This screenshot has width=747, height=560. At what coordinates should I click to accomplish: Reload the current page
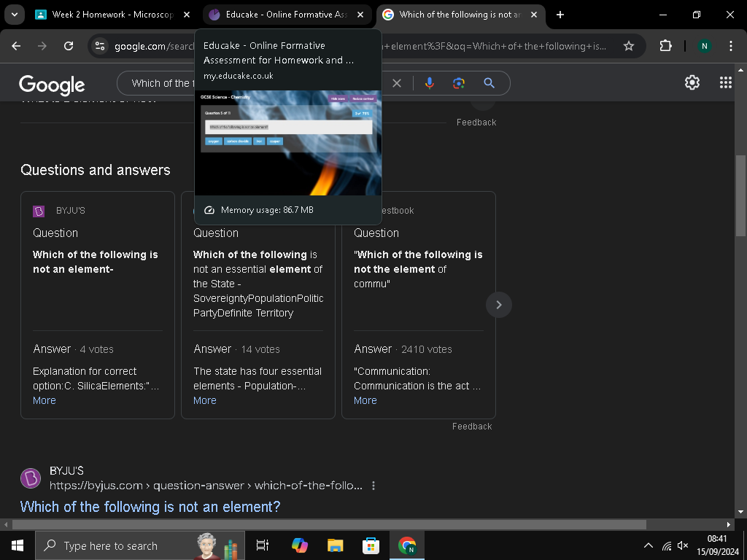(x=69, y=46)
